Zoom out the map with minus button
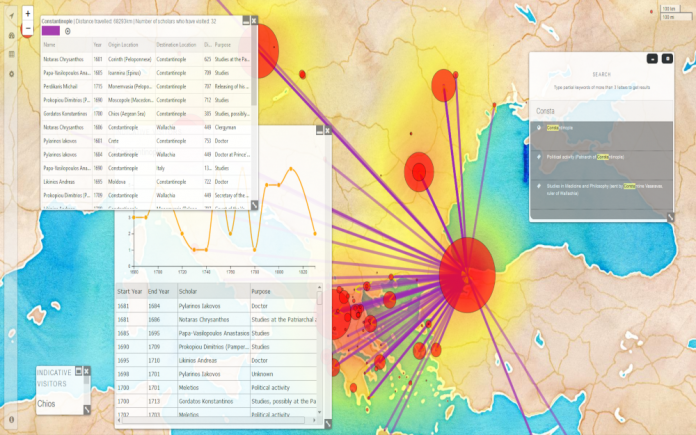 (x=28, y=28)
